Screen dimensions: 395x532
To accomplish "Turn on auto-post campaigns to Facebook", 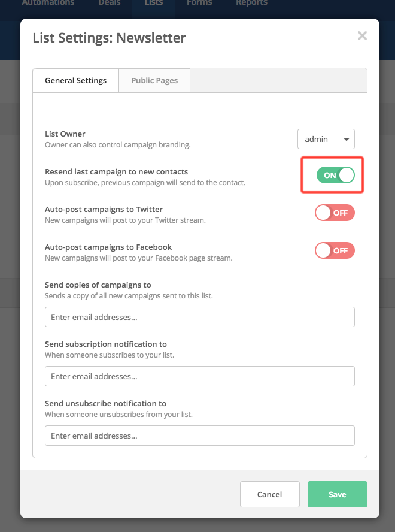I will [x=335, y=250].
